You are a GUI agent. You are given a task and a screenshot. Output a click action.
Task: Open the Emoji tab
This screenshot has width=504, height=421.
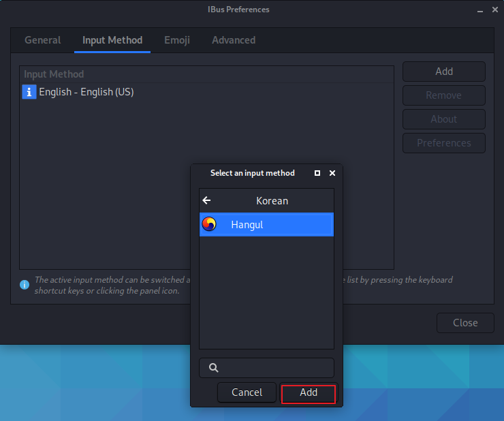point(177,40)
